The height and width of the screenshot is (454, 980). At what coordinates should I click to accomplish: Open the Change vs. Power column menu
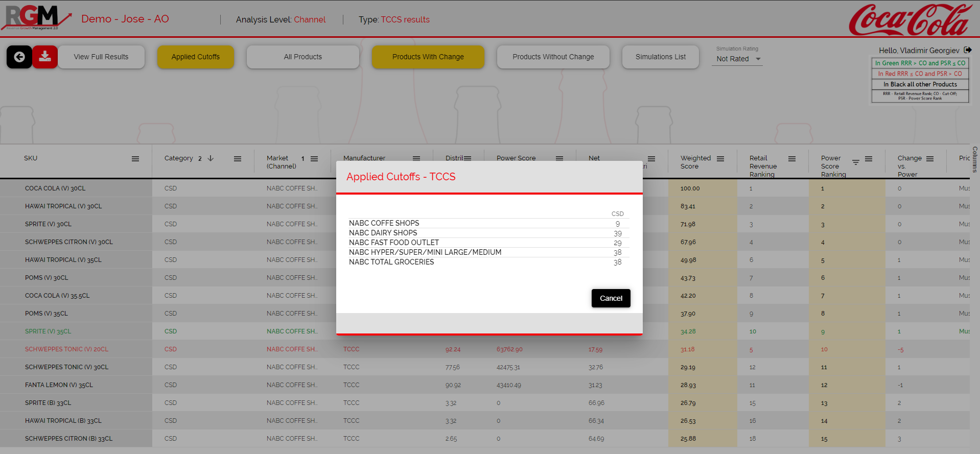coord(930,159)
